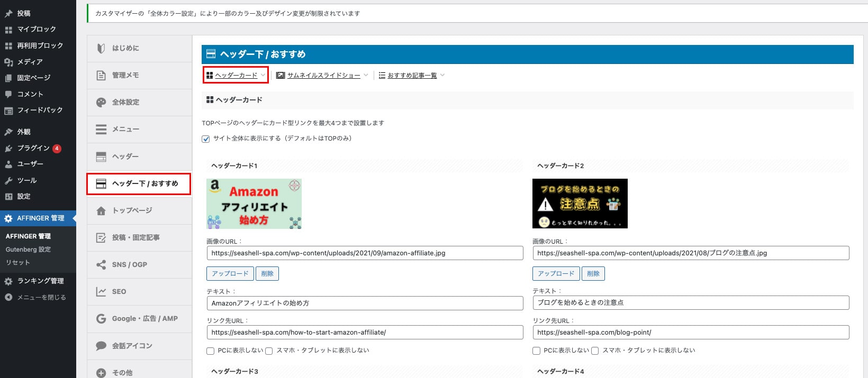This screenshot has height=378, width=868.
Task: Expand the ヘッダーカード dropdown arrow
Action: (x=263, y=75)
